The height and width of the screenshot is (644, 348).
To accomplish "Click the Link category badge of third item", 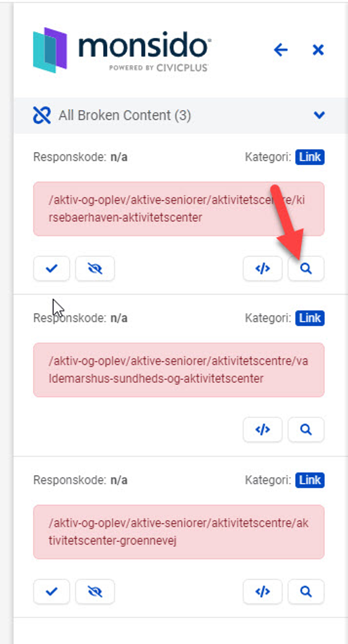I will click(310, 480).
